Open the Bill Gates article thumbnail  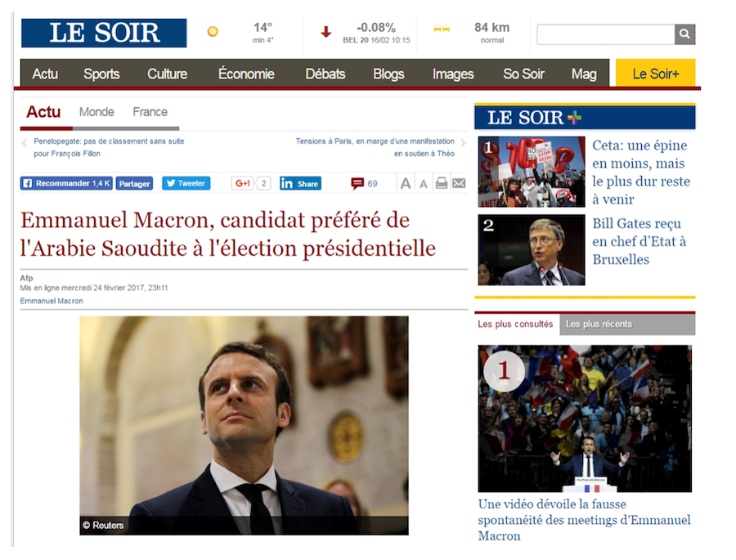532,249
